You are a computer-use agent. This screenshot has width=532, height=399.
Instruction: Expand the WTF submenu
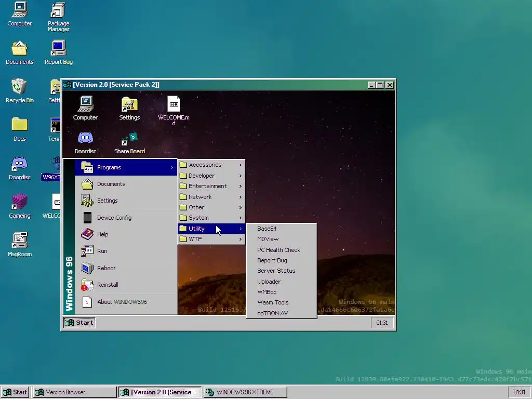211,239
